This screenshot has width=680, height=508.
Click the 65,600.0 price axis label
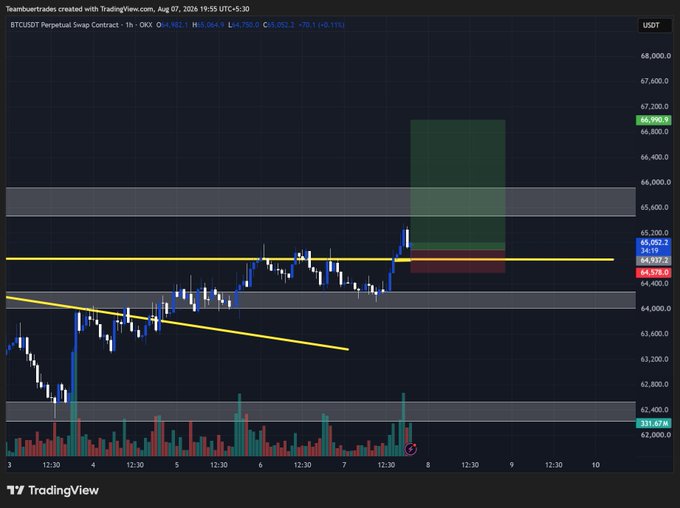(x=655, y=207)
